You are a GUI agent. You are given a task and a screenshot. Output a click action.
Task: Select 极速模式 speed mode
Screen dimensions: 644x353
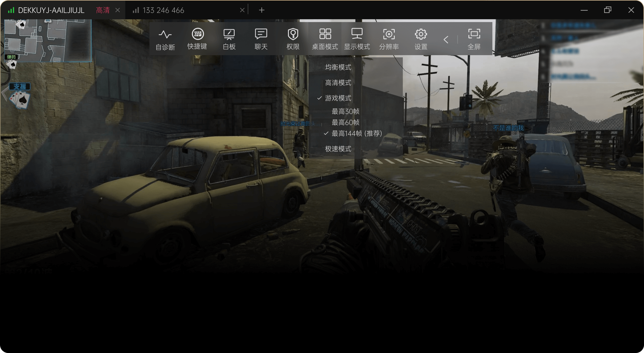click(338, 149)
